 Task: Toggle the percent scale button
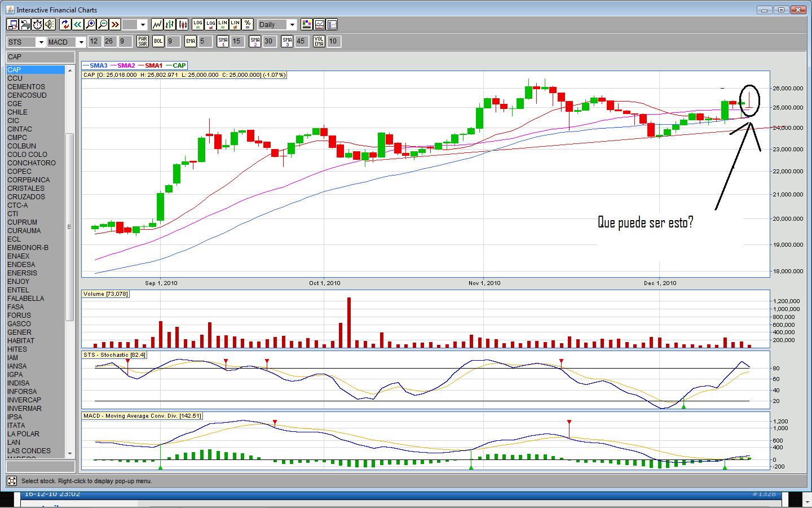click(x=248, y=24)
